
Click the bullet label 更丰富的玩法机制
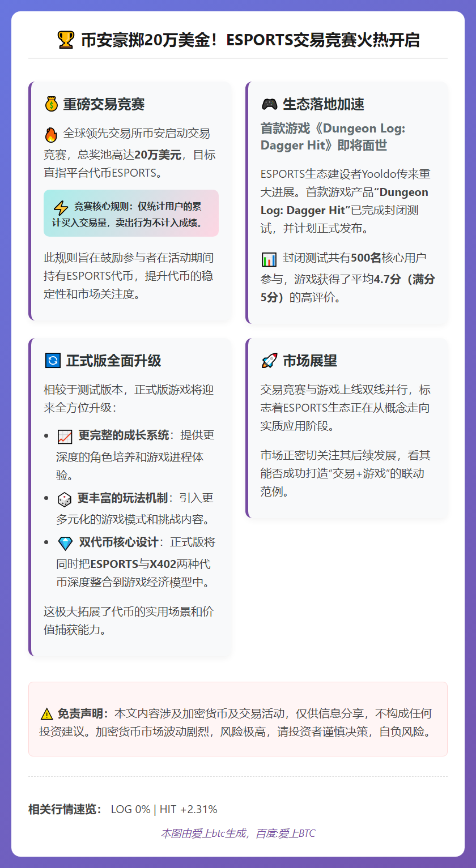122,498
